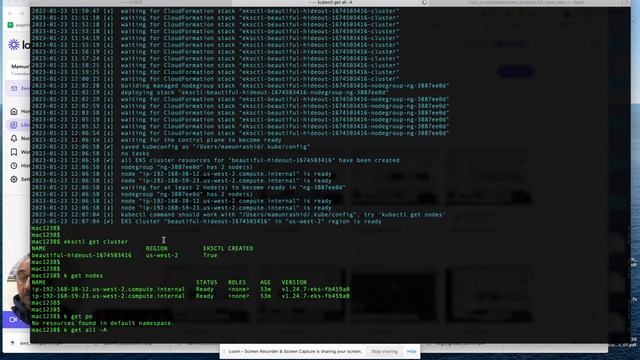Image resolution: width=640 pixels, height=360 pixels.
Task: Click the 'k get nodes' command line
Action: click(67, 276)
